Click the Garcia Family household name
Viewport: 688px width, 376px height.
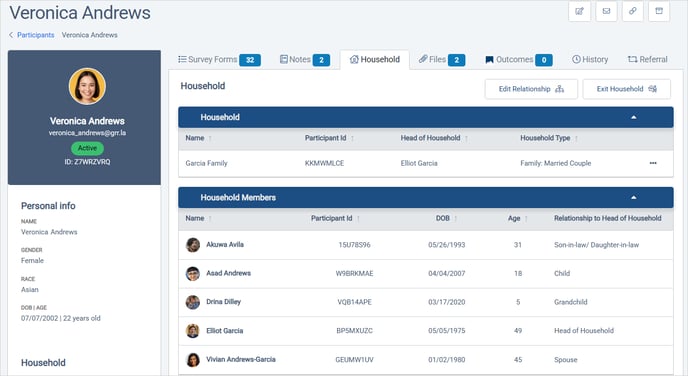point(206,163)
